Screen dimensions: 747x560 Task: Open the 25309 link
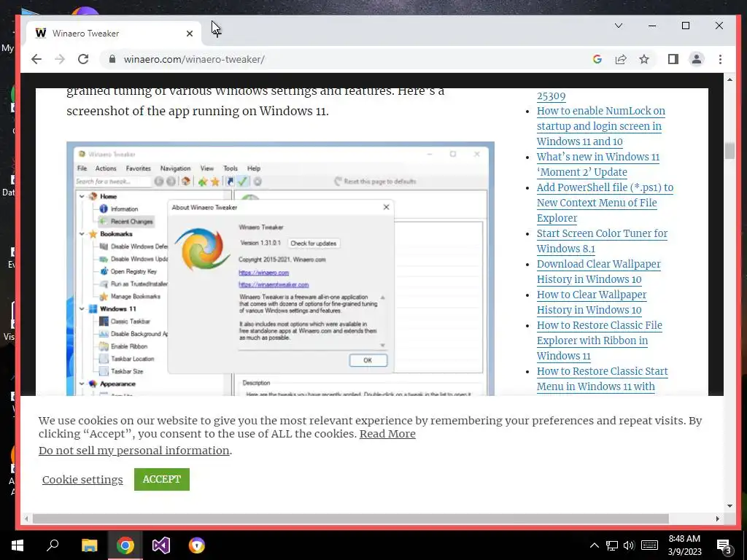pos(551,96)
